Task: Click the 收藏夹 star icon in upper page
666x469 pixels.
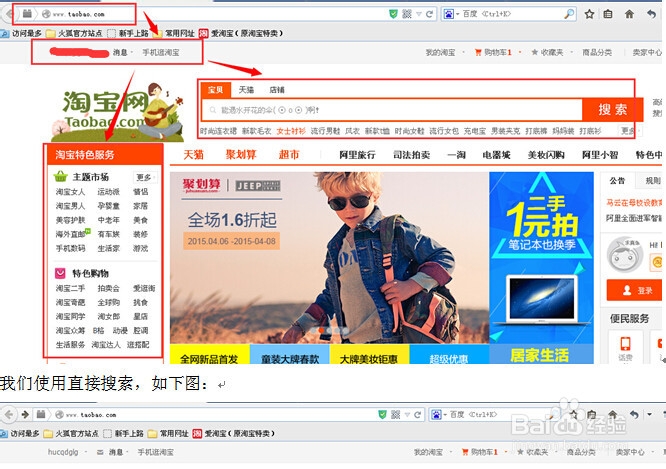Action: tap(535, 52)
